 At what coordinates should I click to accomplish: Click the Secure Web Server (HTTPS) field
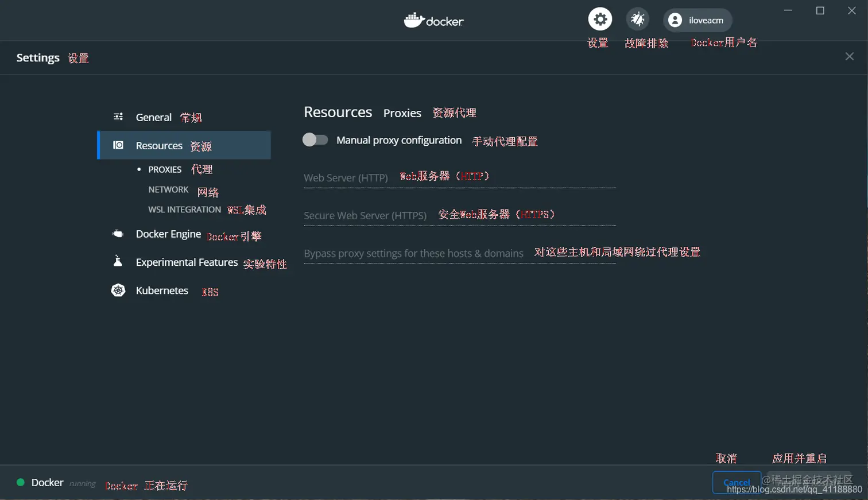coord(459,216)
